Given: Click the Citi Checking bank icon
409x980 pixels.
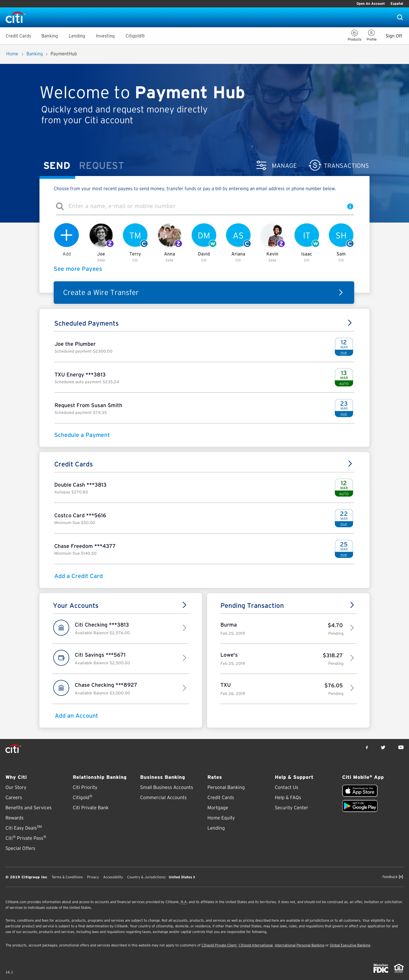Looking at the screenshot, I should [x=61, y=628].
